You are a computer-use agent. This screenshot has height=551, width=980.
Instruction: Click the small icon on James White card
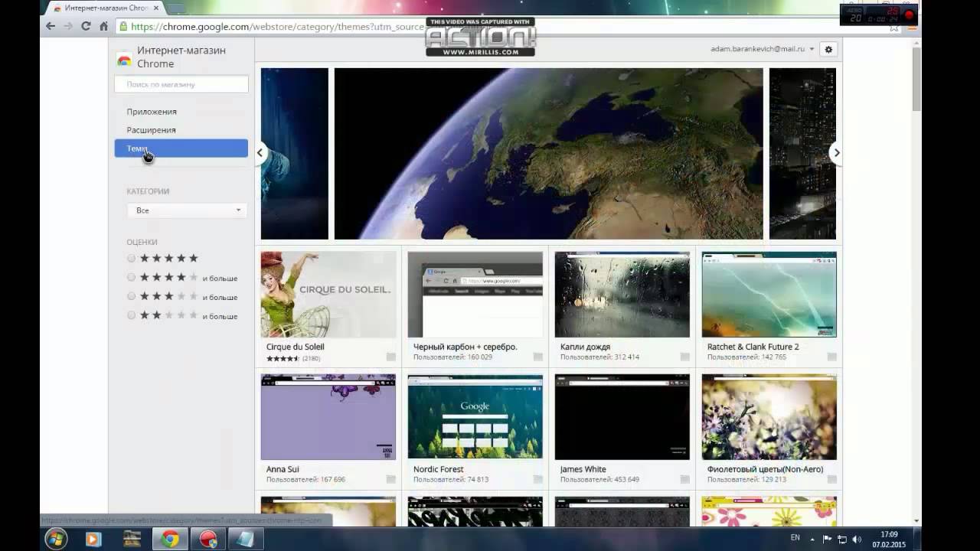click(x=685, y=480)
